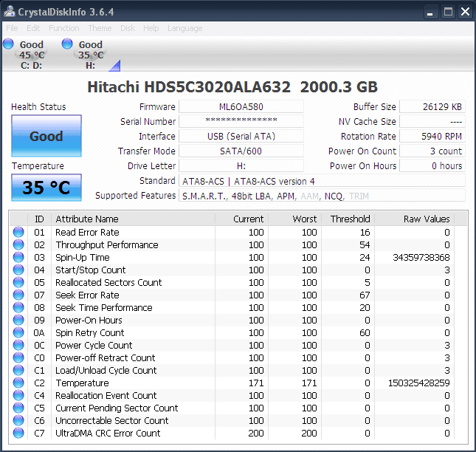Screen dimensions: 476x452
Task: Click the Supported Features field
Action: 322,196
